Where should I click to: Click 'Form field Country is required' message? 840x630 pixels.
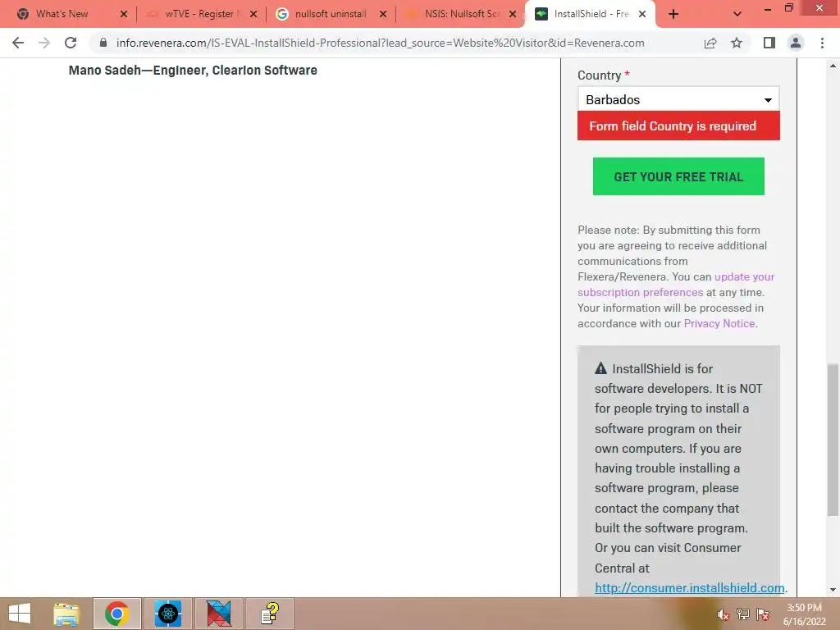click(x=678, y=126)
